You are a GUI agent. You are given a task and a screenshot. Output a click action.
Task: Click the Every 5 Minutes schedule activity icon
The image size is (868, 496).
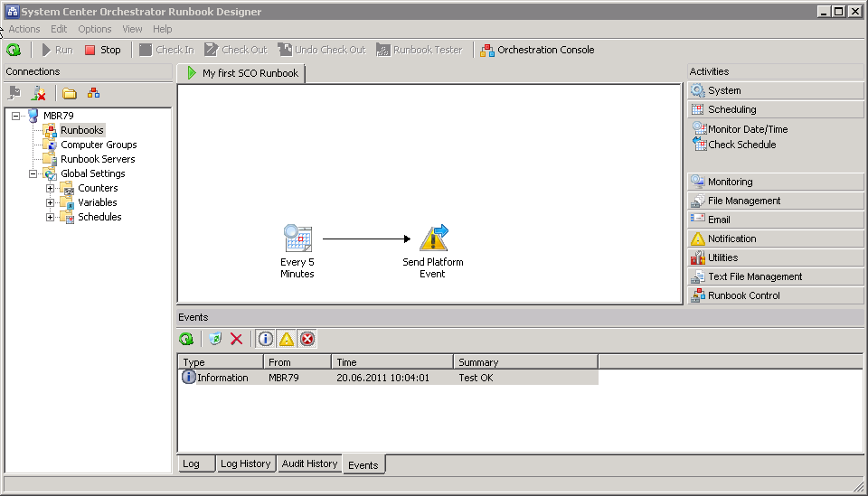click(x=297, y=239)
